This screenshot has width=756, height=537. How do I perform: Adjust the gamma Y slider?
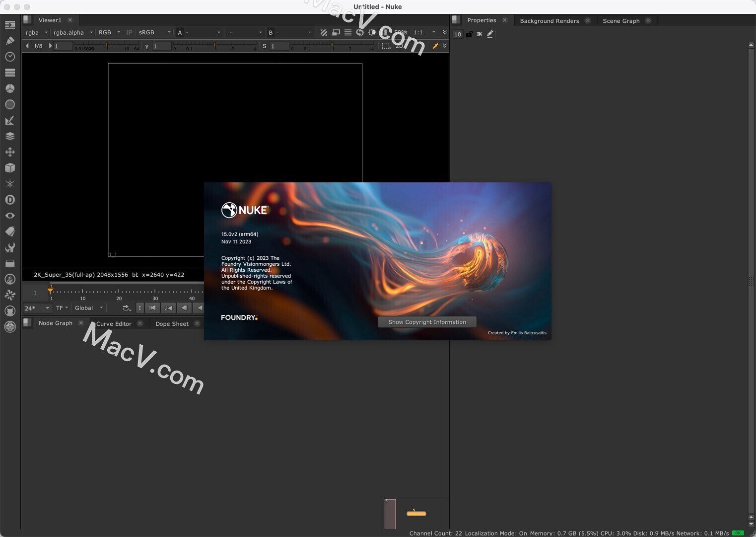[215, 46]
